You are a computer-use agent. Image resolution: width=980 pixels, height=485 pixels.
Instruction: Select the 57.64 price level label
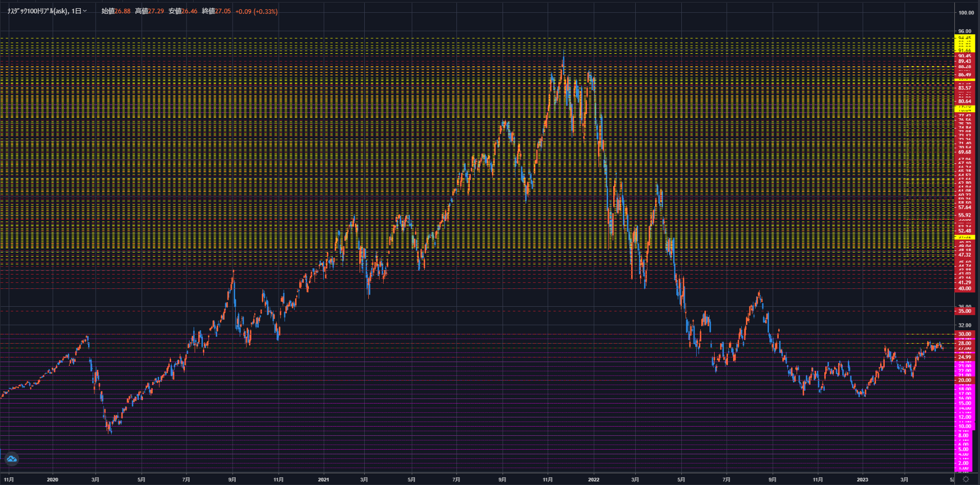[x=965, y=207]
